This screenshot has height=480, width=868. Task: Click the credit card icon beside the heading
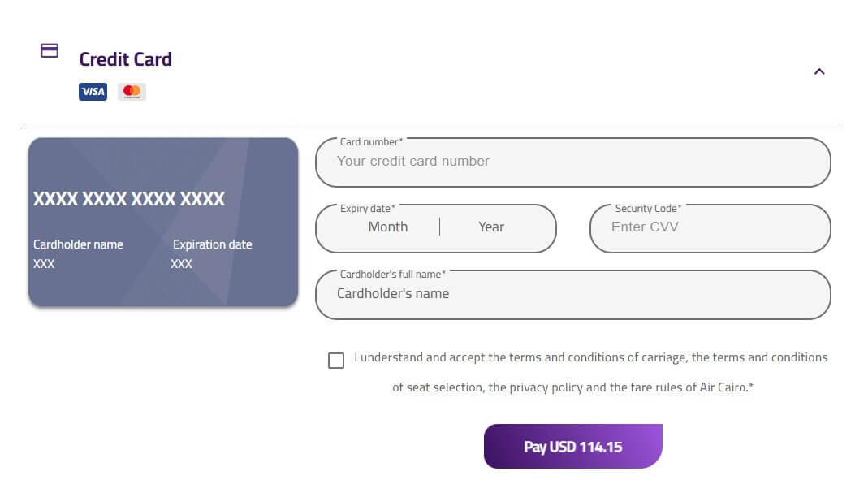pos(50,51)
